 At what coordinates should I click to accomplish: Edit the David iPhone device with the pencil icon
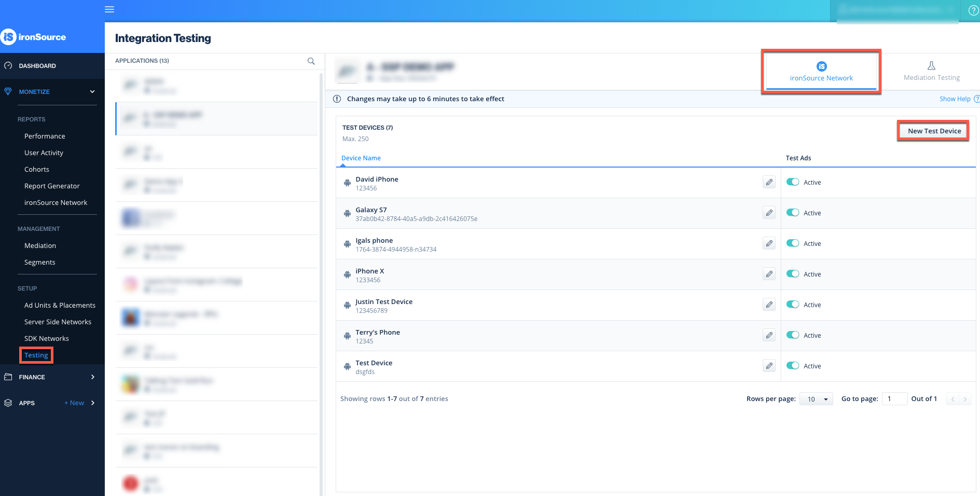coord(769,182)
